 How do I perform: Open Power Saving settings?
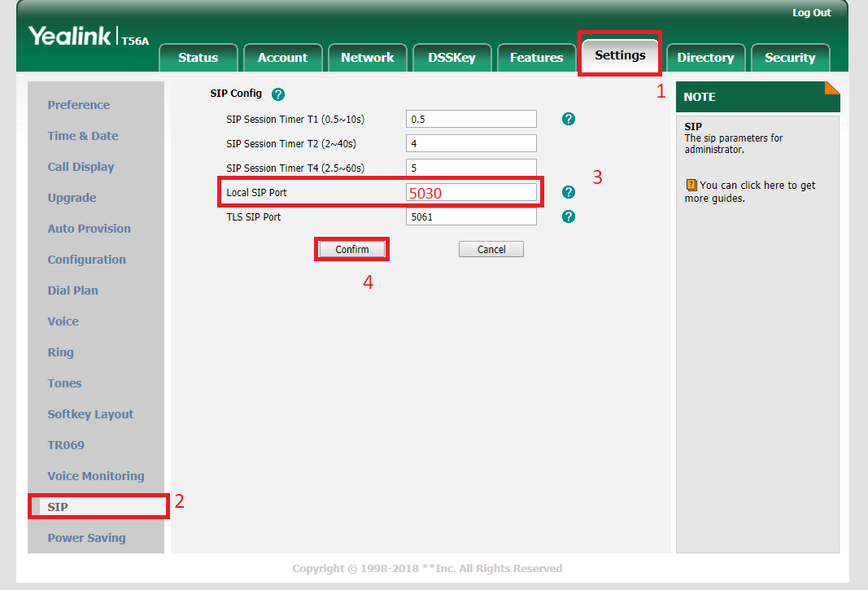tap(87, 538)
